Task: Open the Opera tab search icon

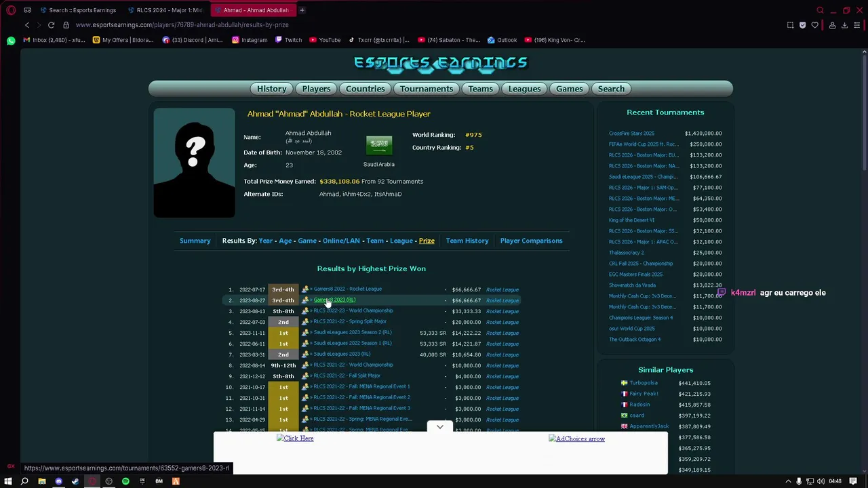Action: click(x=820, y=10)
